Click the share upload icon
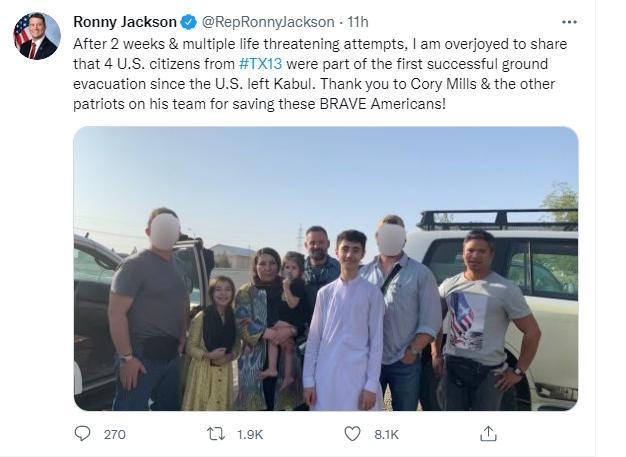 click(x=488, y=433)
